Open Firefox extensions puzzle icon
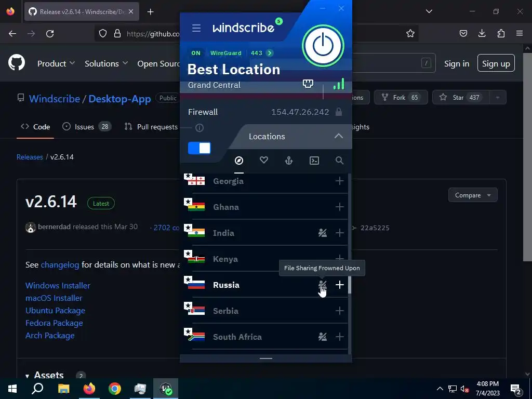Screen dimensions: 532x399 501,33
